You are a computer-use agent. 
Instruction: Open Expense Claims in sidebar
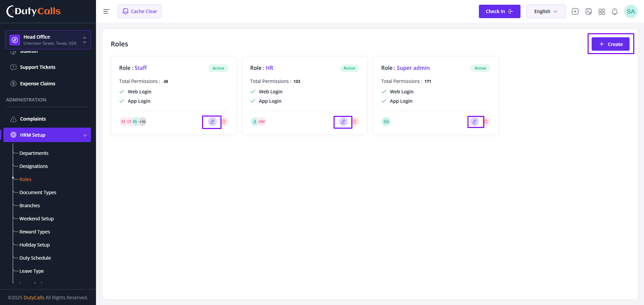(x=38, y=84)
